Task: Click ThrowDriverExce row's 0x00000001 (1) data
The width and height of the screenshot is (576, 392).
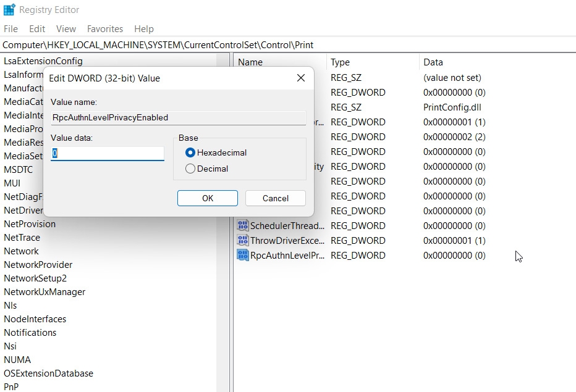Action: click(x=454, y=240)
